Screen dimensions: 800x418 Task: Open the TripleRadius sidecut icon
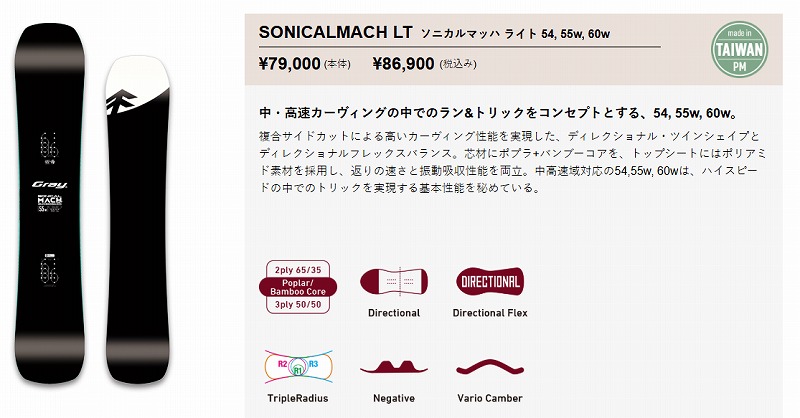(298, 366)
